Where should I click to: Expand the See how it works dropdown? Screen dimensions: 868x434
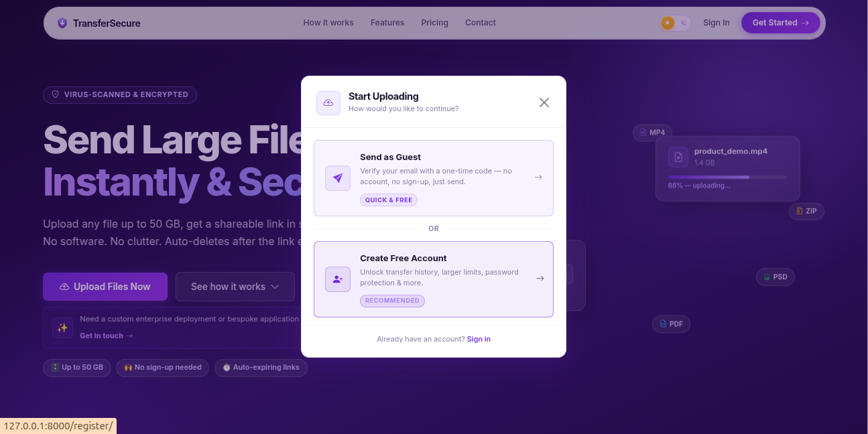click(x=235, y=287)
